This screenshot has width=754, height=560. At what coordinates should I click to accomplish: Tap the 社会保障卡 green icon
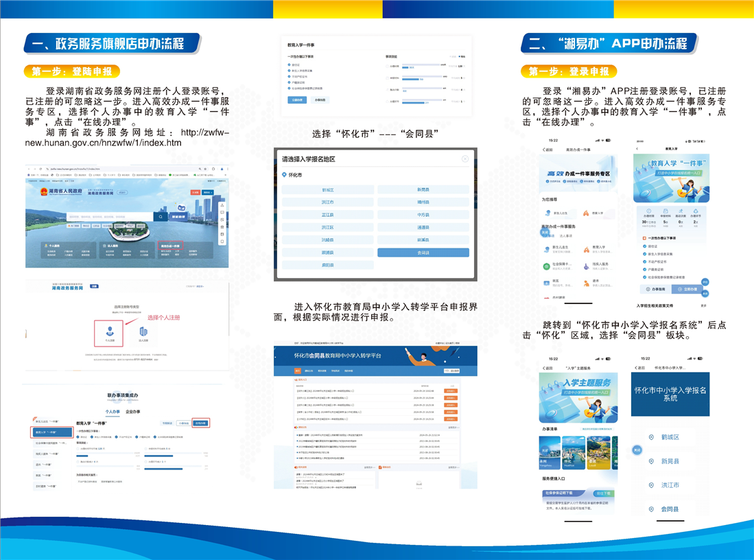(547, 266)
